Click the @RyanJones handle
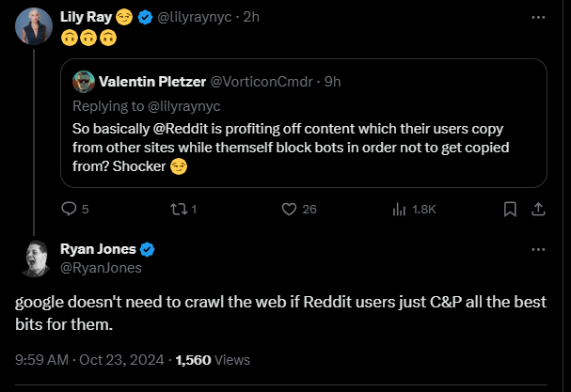571x392 pixels. (101, 267)
